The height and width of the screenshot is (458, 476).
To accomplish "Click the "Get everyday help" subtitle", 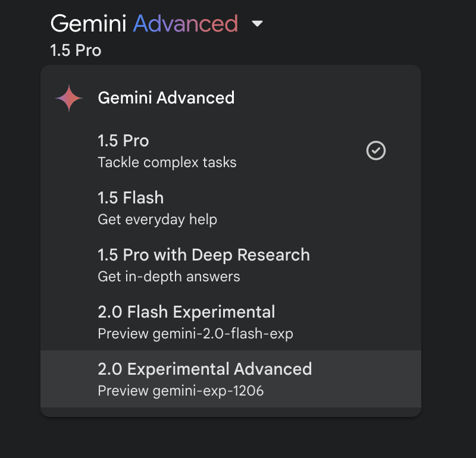I will click(157, 219).
